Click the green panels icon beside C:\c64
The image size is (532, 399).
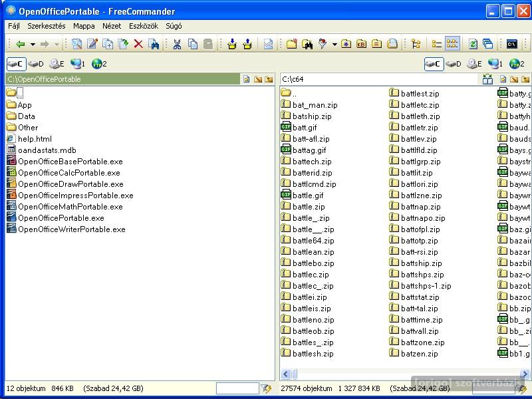pos(487,79)
